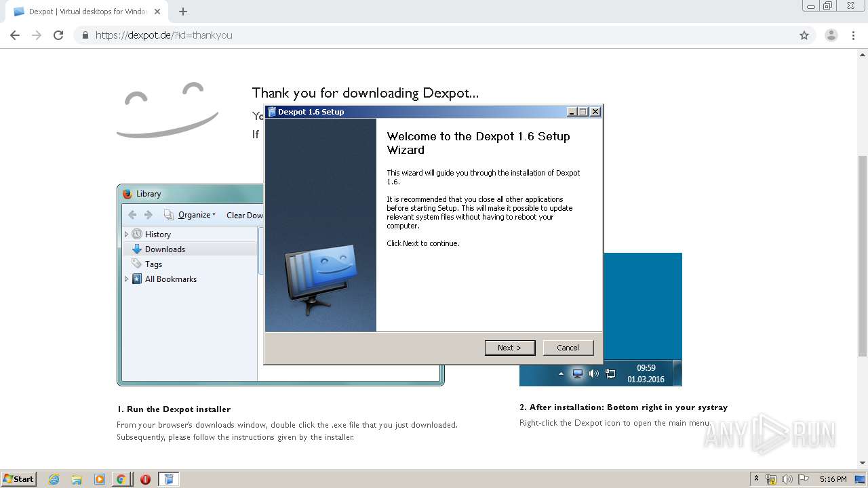Close the Dexpot browser tab

coord(157,12)
